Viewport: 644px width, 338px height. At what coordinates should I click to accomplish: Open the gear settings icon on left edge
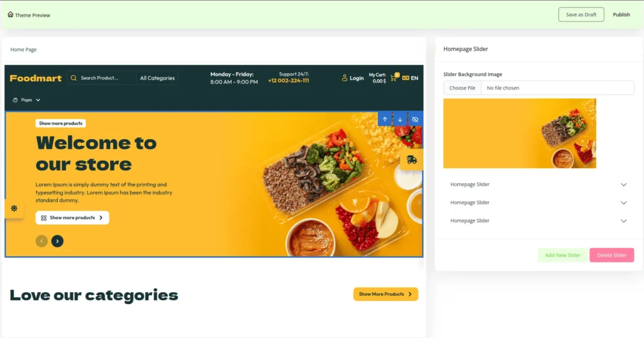14,208
